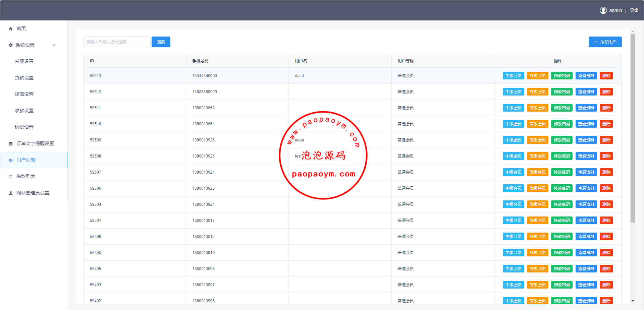Open the 常规设置 submenu item
The height and width of the screenshot is (310, 644).
(24, 61)
